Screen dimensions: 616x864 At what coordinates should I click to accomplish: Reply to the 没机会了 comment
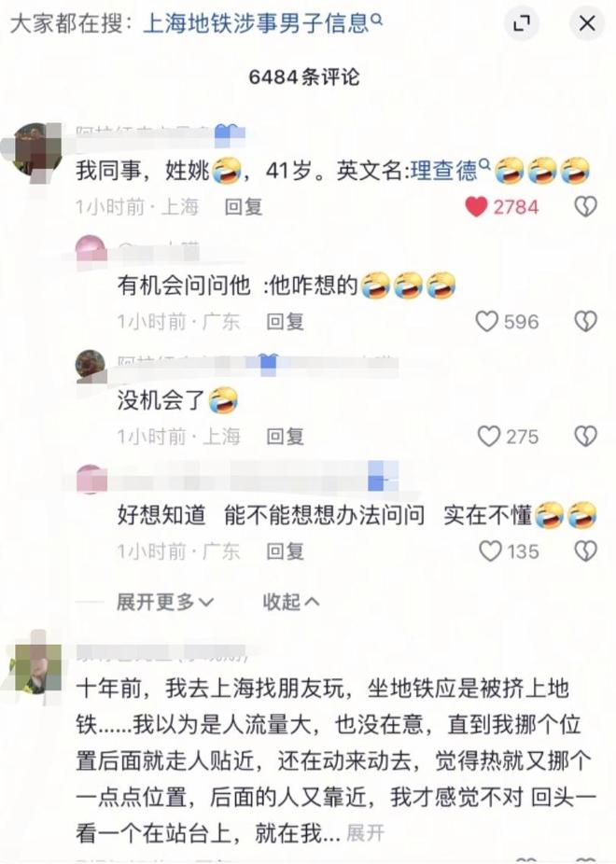coord(285,437)
